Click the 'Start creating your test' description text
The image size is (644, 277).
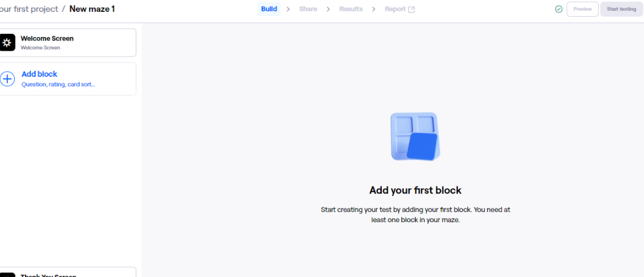(x=415, y=215)
